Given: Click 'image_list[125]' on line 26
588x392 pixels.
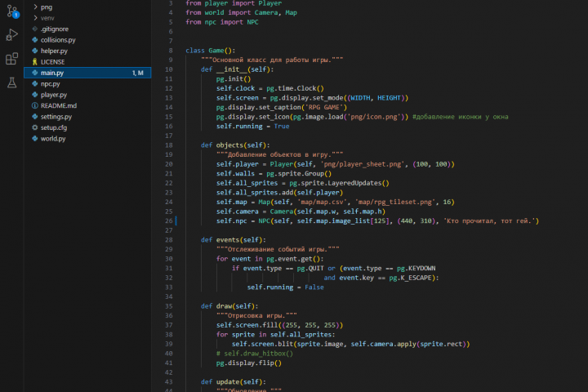Looking at the screenshot, I should tap(363, 221).
